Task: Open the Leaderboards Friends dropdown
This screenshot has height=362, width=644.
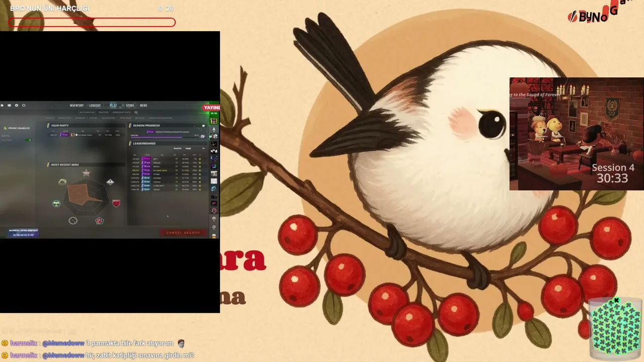Action: tap(196, 148)
